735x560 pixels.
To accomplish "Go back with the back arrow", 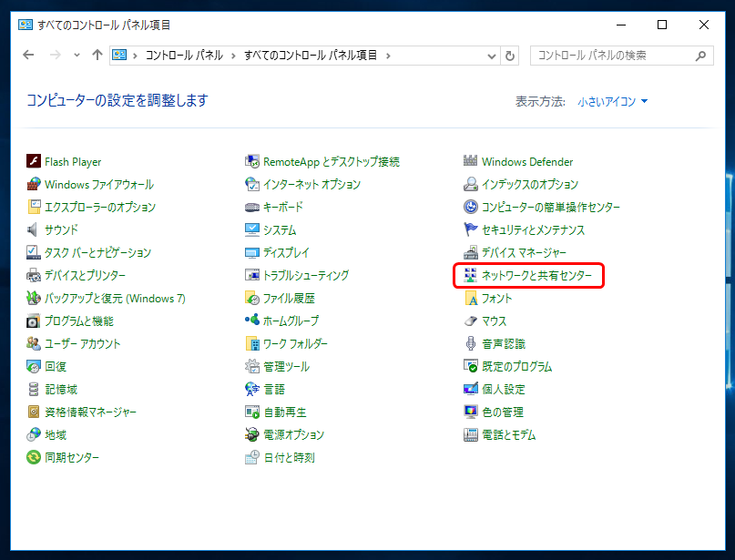I will [28, 56].
